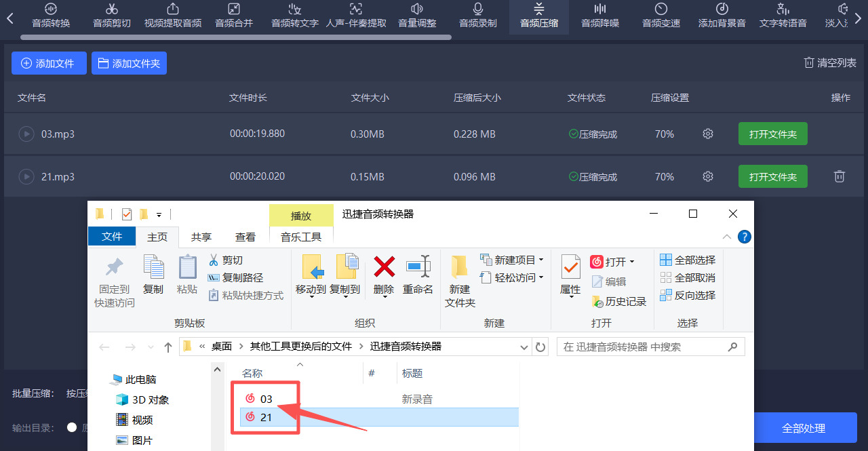Open the 文字转语音 tool
This screenshot has height=451, width=868.
783,16
